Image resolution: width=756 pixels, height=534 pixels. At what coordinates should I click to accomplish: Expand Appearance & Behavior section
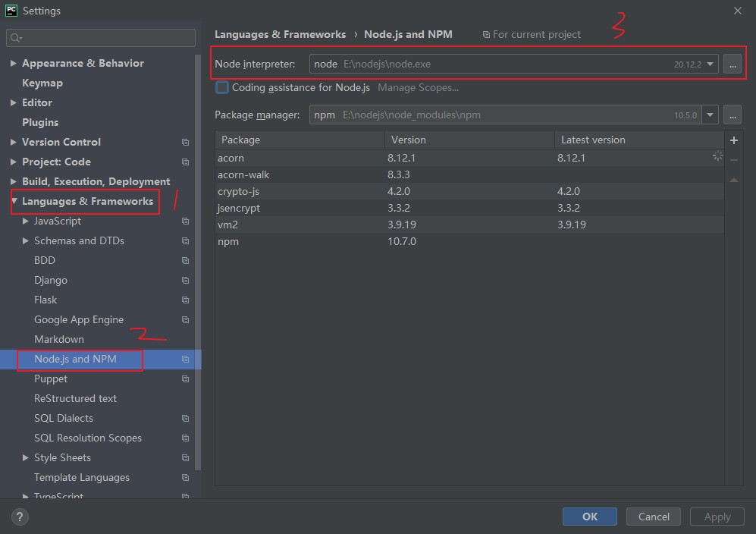pyautogui.click(x=14, y=63)
